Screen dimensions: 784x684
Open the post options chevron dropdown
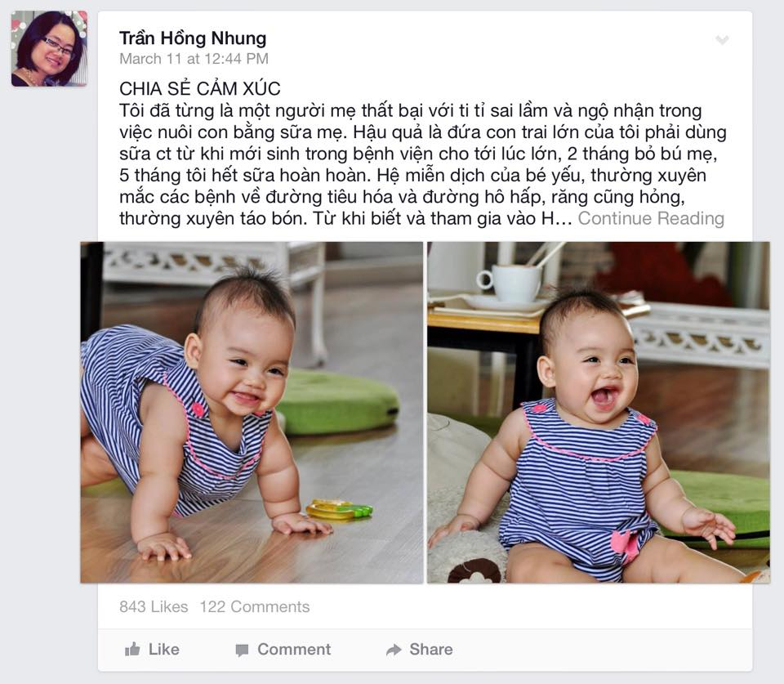click(722, 40)
